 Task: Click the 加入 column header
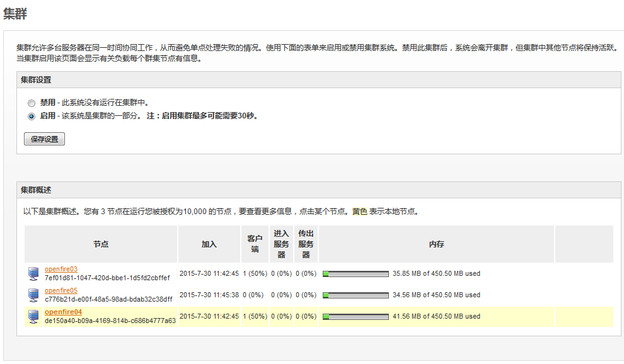click(209, 244)
